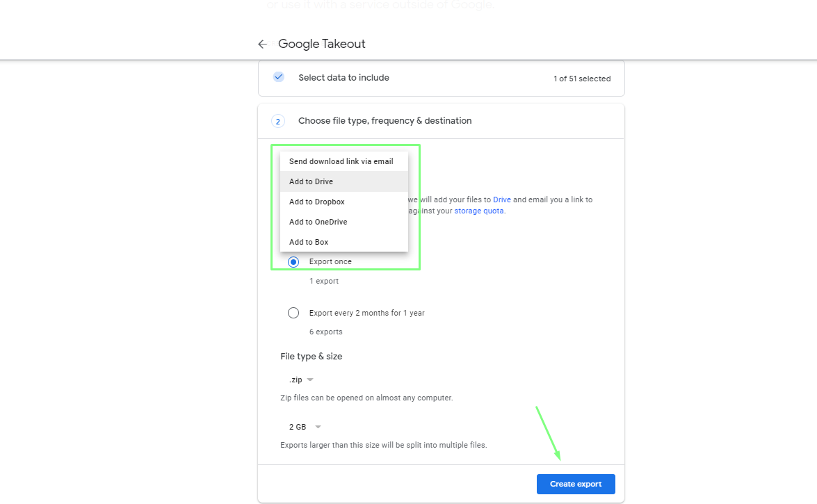The width and height of the screenshot is (817, 504).
Task: Expand the 2 GB size dropdown
Action: pyautogui.click(x=305, y=427)
